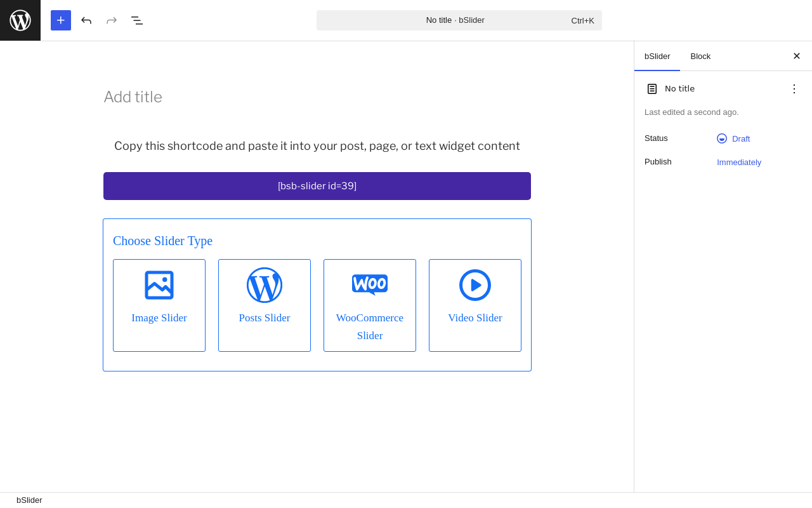Undo the last change
812x508 pixels.
coord(86,20)
